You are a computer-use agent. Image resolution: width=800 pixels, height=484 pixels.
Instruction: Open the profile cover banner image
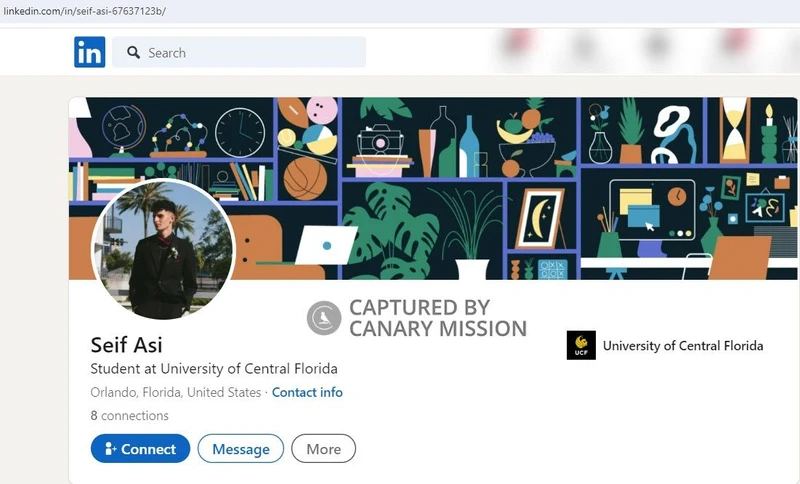[433, 188]
